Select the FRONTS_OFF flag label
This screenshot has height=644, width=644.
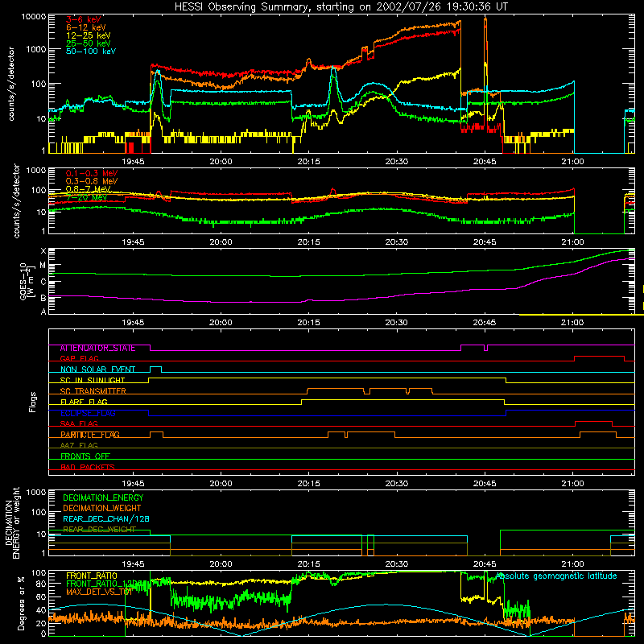(85, 456)
